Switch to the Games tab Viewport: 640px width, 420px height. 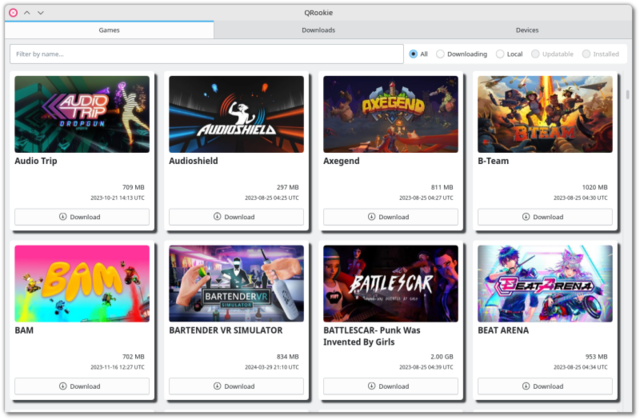(x=109, y=30)
